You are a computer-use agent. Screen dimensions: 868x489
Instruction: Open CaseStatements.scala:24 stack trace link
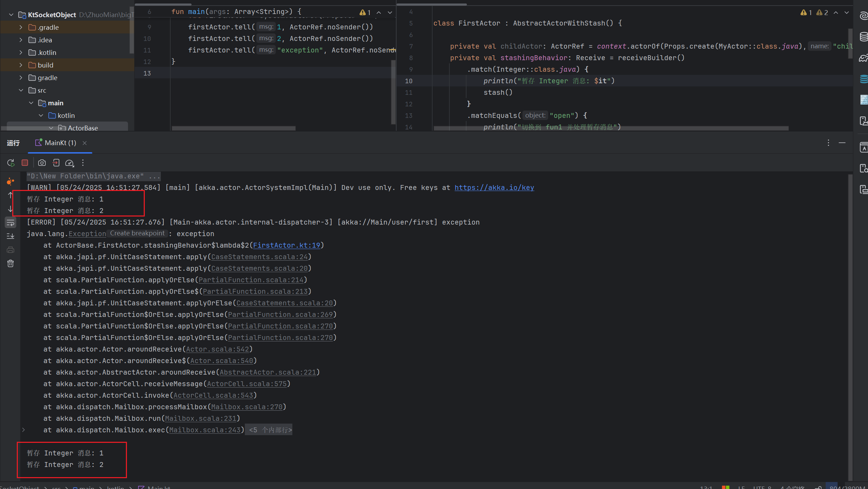point(259,257)
